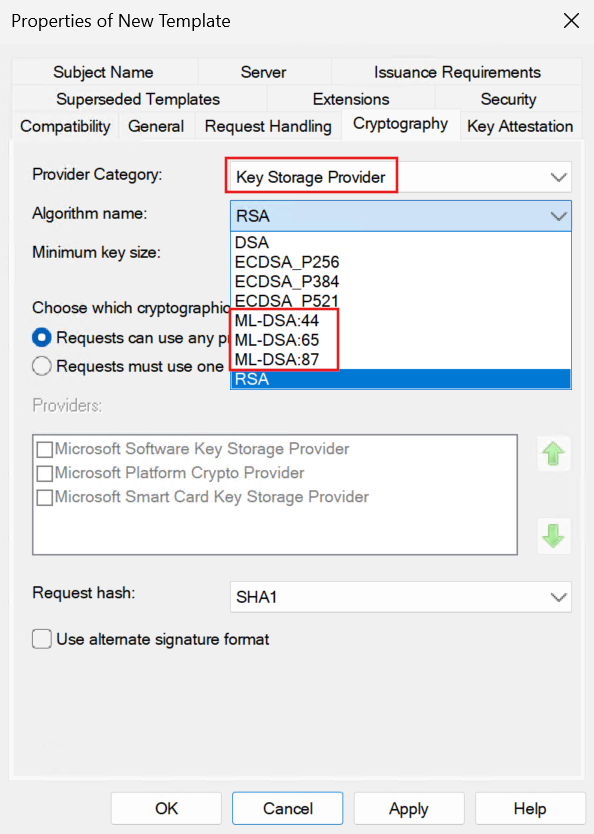The width and height of the screenshot is (594, 834).
Task: Open the Superseded Templates tab
Action: coord(138,99)
